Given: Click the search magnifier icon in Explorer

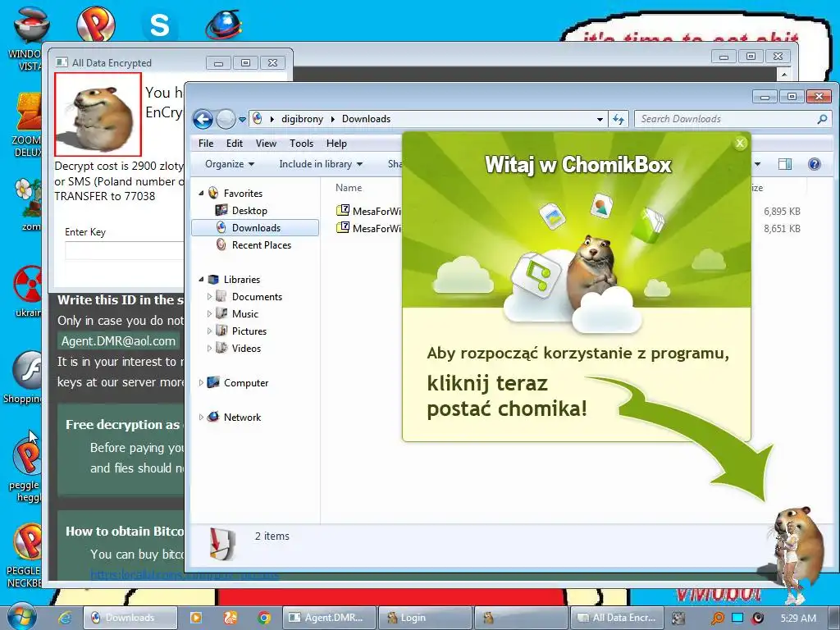Looking at the screenshot, I should coord(822,119).
